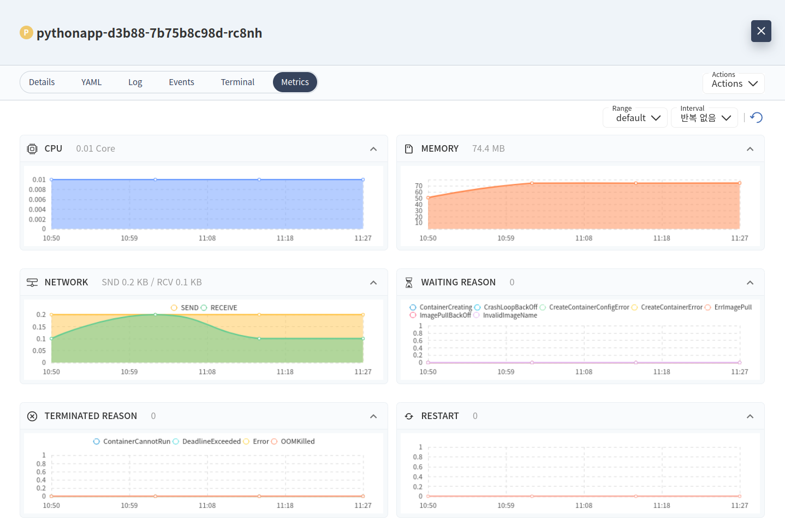
Task: Collapse the MEMORY panel
Action: click(750, 149)
